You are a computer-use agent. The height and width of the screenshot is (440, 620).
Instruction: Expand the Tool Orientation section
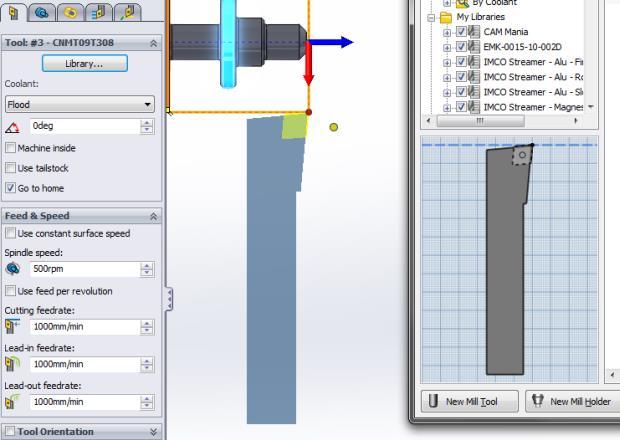(x=153, y=432)
